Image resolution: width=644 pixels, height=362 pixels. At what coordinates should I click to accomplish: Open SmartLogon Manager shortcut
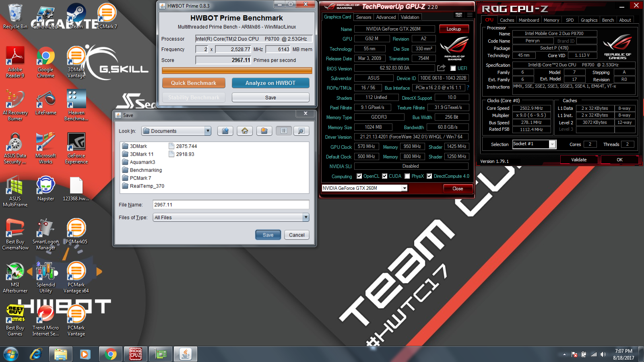point(45,234)
